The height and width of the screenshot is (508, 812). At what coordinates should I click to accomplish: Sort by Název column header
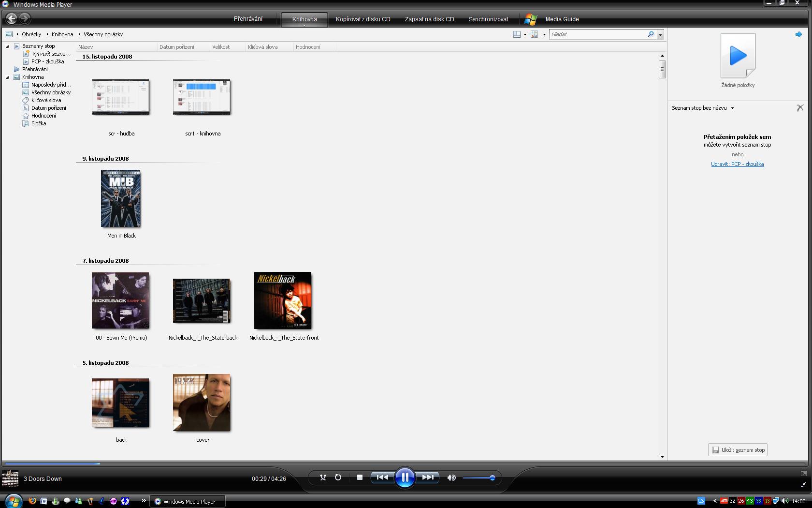pyautogui.click(x=116, y=47)
